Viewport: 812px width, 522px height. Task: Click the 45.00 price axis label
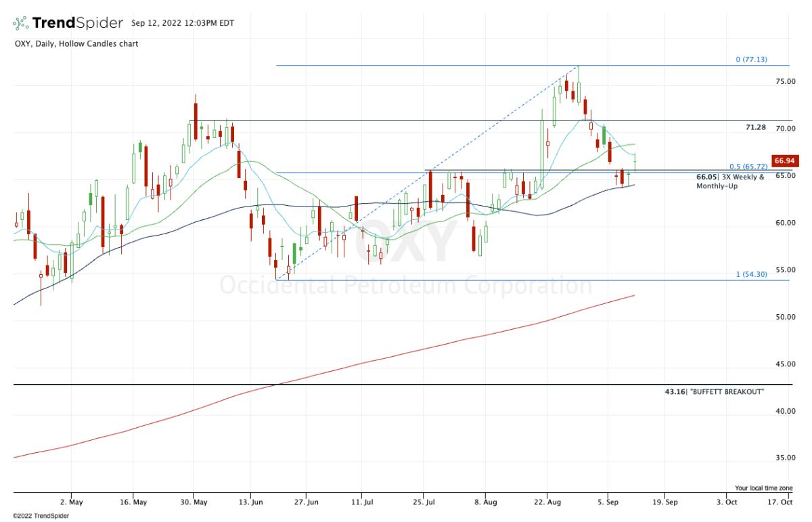pyautogui.click(x=785, y=364)
